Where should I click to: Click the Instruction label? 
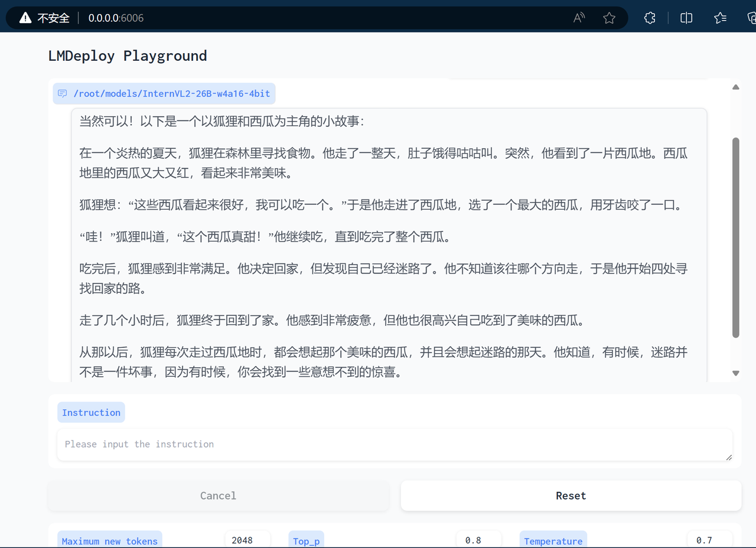click(x=91, y=413)
